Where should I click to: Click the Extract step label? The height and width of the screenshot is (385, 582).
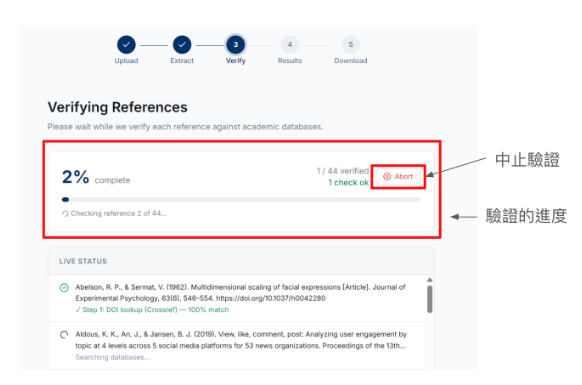click(x=182, y=61)
